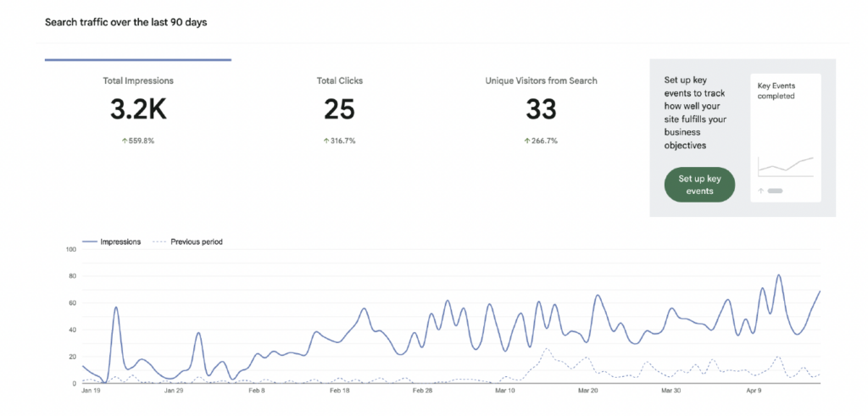Click the Key Events completed preview card

click(786, 136)
